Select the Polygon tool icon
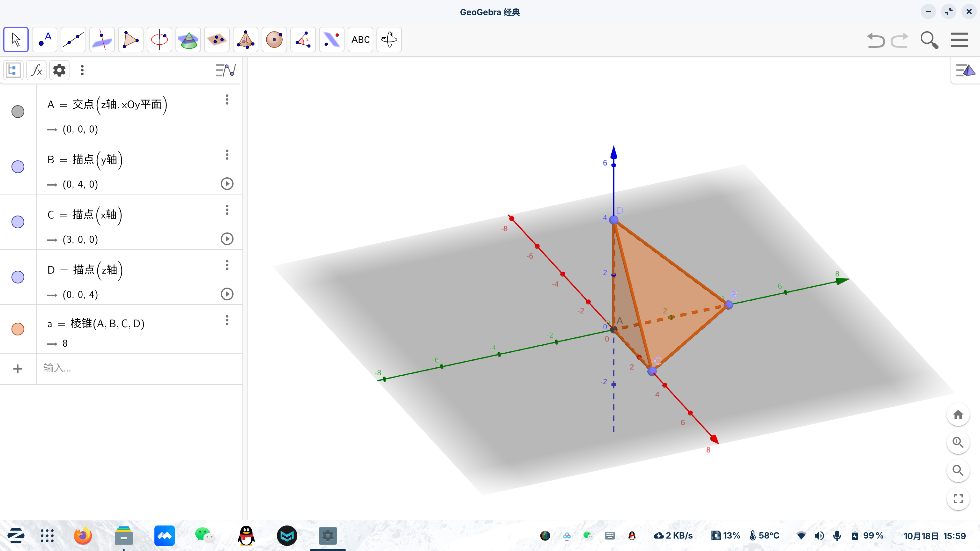Image resolution: width=980 pixels, height=551 pixels. 130,40
